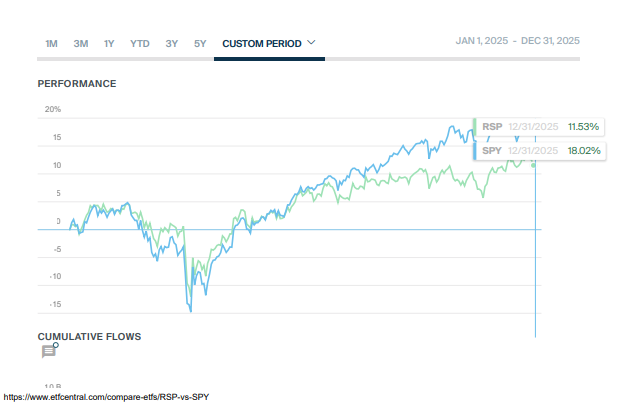Click the RSP 11.53% return value
Screen dimensions: 618x408
[583, 127]
